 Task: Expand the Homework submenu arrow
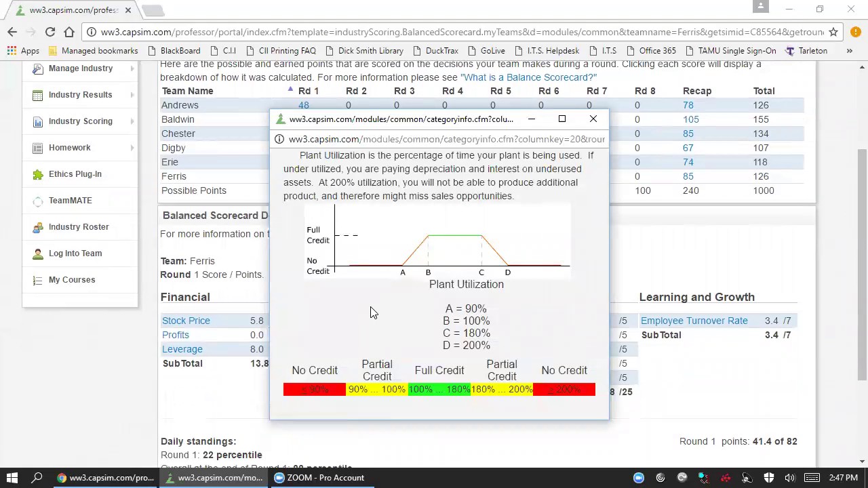132,148
